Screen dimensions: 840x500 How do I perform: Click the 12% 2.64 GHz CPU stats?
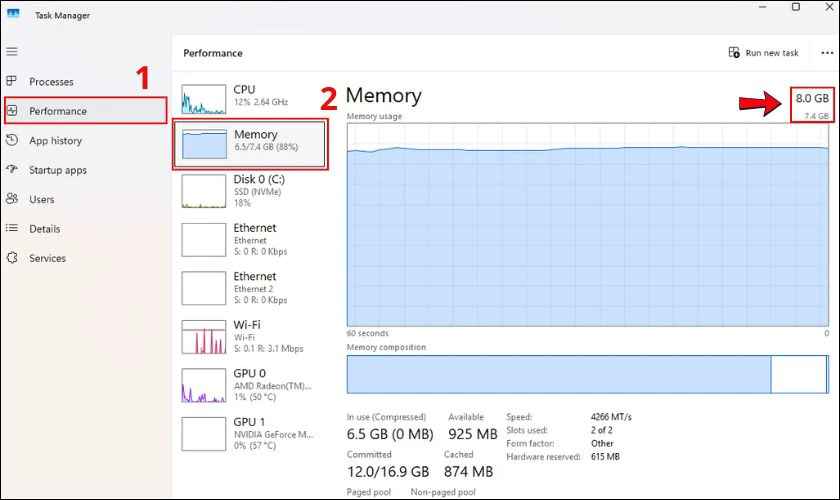coord(261,102)
